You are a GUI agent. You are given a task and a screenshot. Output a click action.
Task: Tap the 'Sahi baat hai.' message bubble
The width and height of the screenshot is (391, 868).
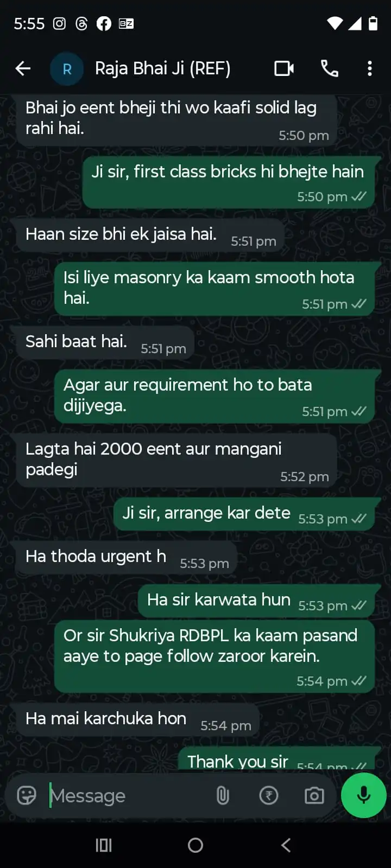(105, 342)
